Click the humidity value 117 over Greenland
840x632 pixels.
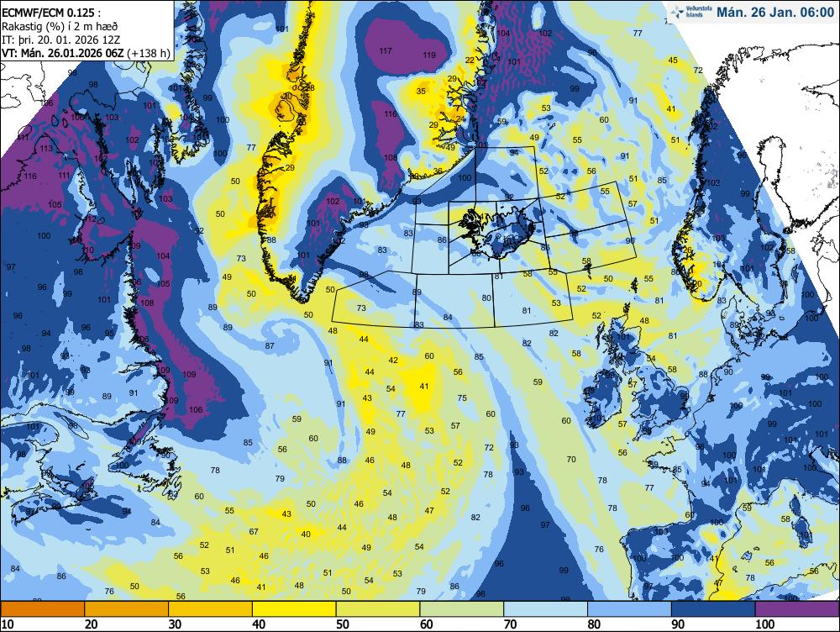pos(386,51)
